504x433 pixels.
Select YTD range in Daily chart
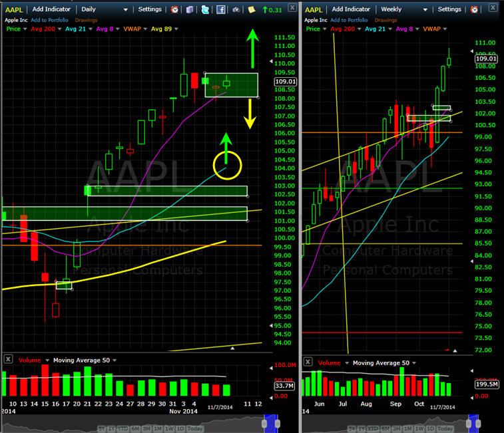(x=123, y=428)
